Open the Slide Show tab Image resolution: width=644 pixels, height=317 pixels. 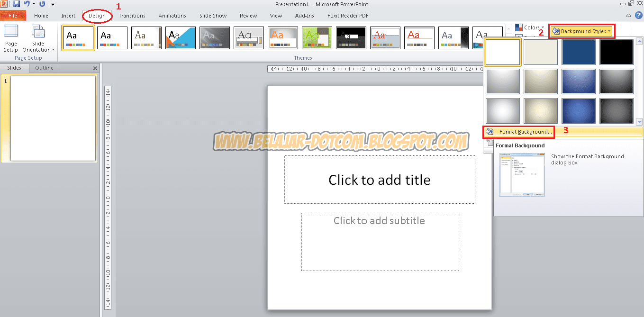(x=213, y=16)
